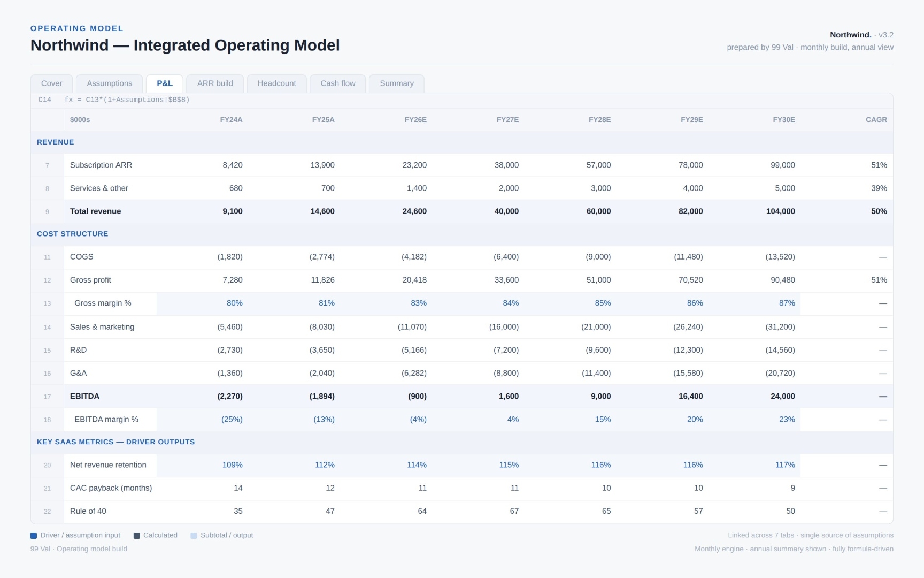Click the Rule of 40 row label
The width and height of the screenshot is (924, 578).
[88, 511]
